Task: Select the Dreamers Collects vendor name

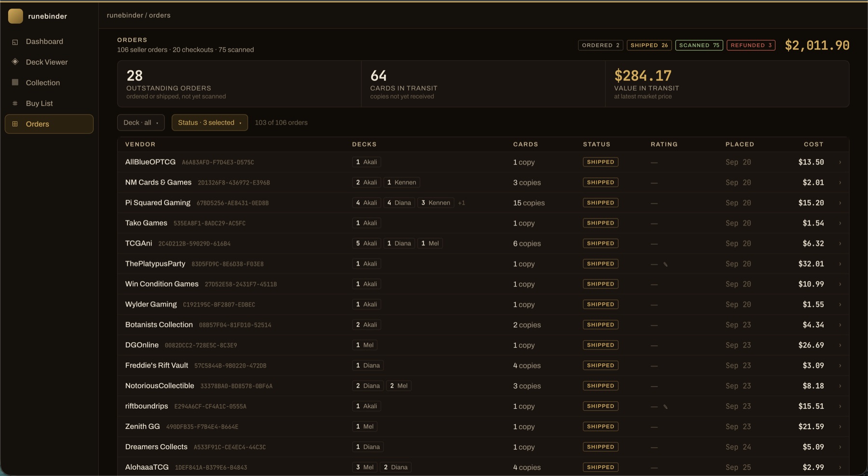Action: click(156, 447)
